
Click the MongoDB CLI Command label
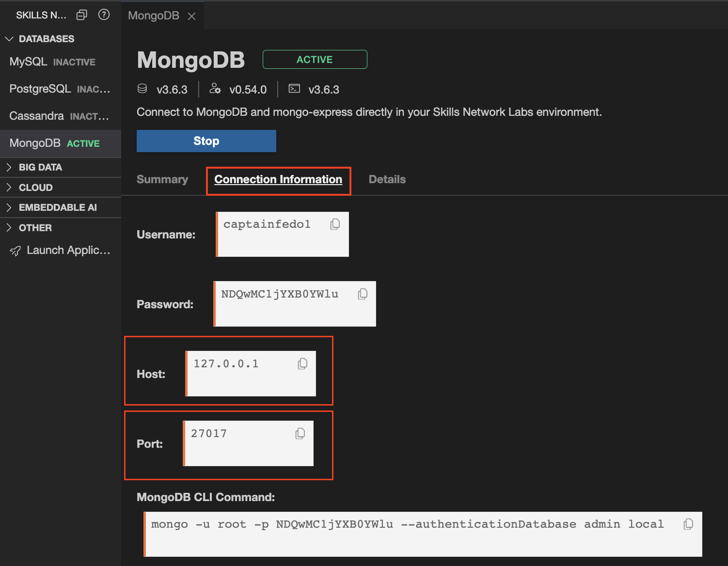(206, 497)
